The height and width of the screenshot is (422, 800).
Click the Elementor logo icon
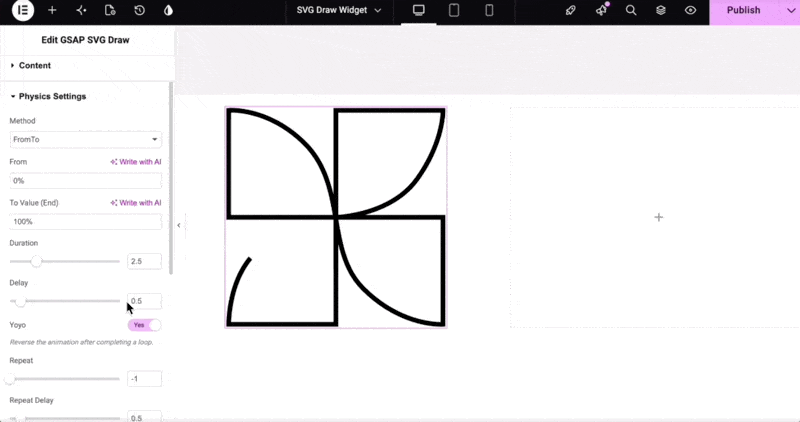tap(23, 10)
